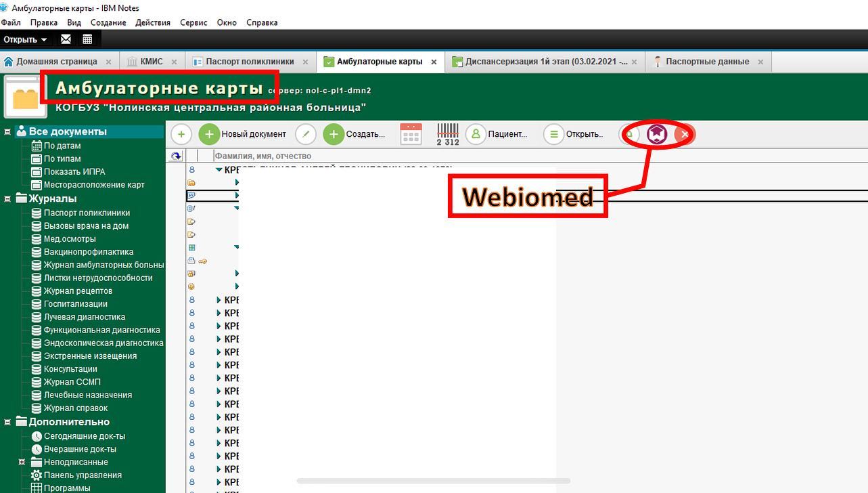Click the Webiomed purple hexagon toolbar icon

[657, 134]
